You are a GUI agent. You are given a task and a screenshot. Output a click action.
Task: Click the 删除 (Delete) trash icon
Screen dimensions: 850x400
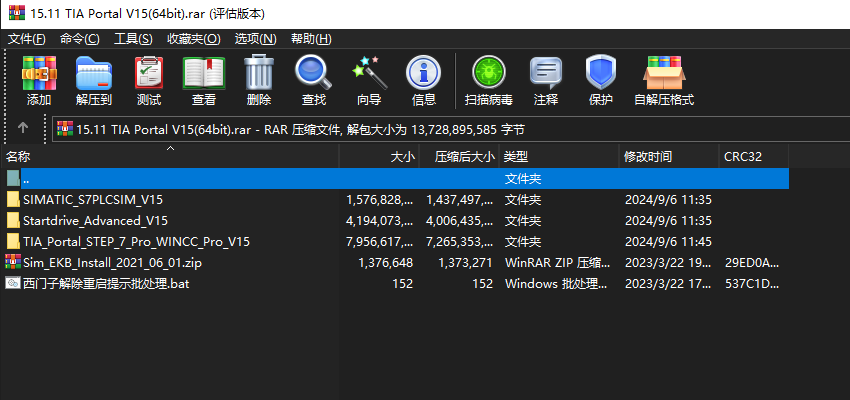click(259, 72)
